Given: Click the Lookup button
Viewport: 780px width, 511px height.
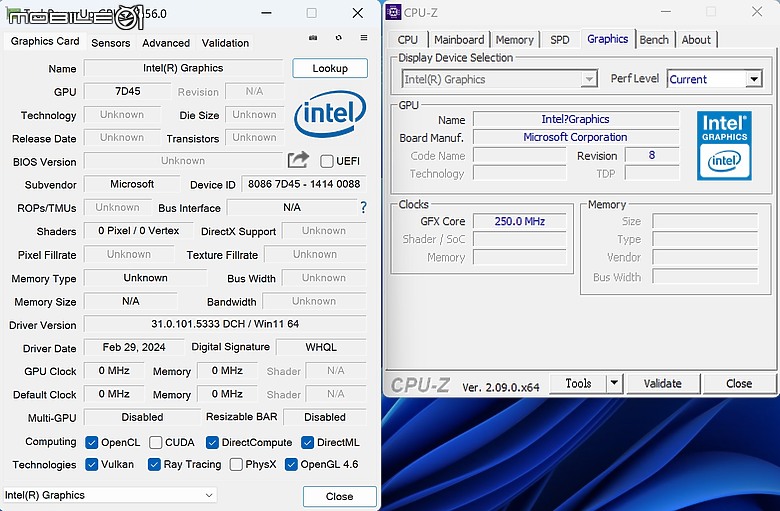Looking at the screenshot, I should point(330,68).
